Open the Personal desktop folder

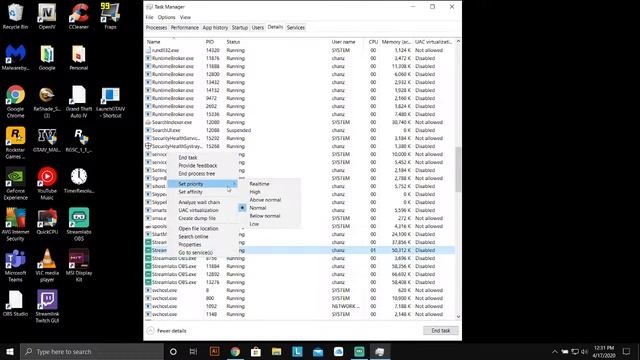78,58
